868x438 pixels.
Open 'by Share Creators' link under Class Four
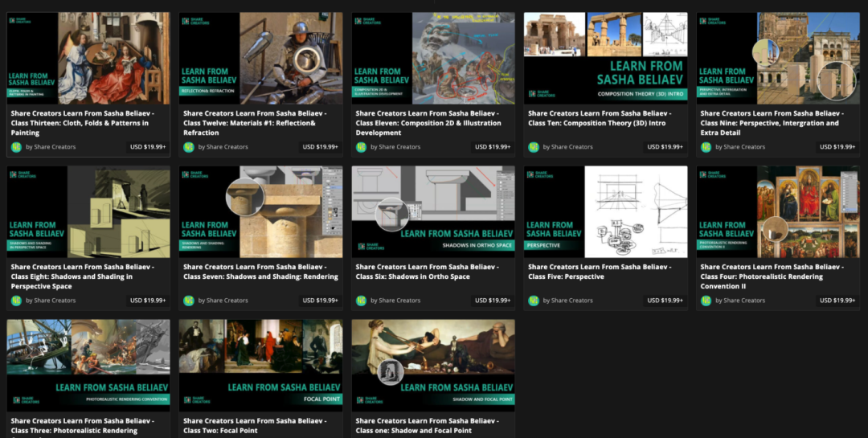pos(741,301)
